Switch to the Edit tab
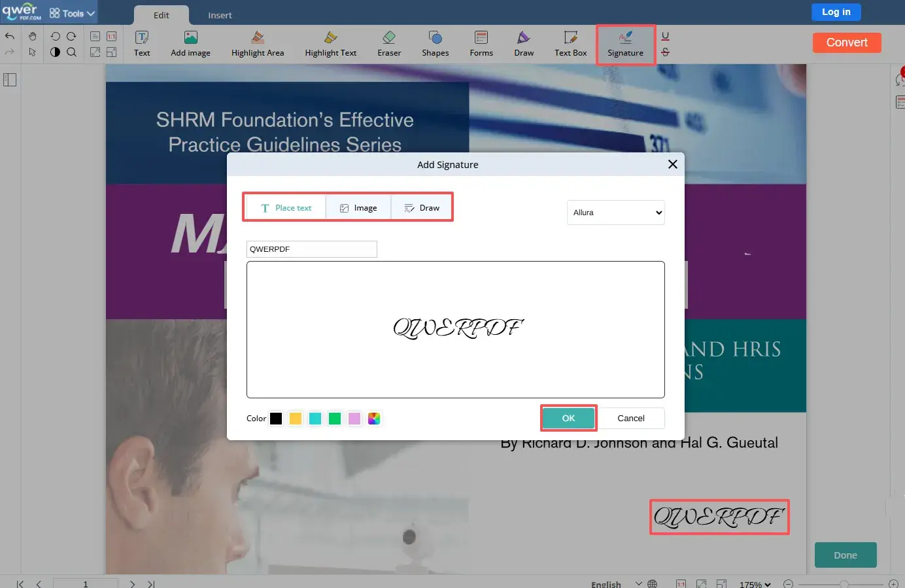905x588 pixels. click(162, 15)
